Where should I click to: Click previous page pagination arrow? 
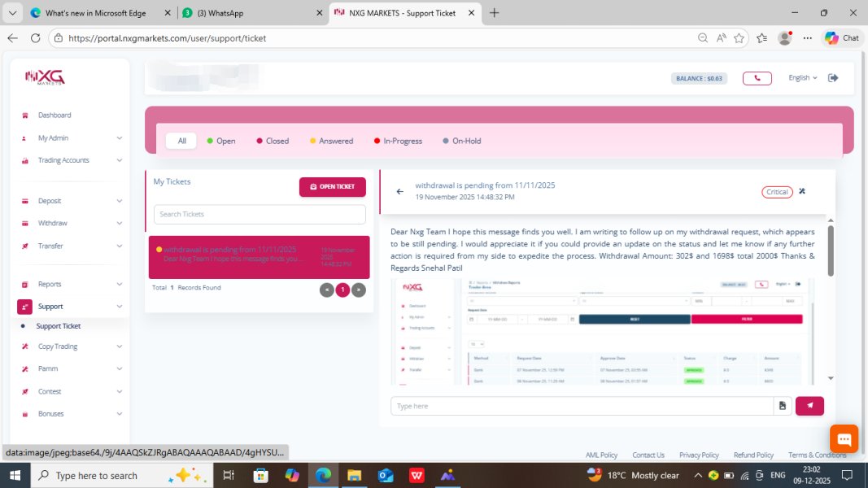click(326, 290)
